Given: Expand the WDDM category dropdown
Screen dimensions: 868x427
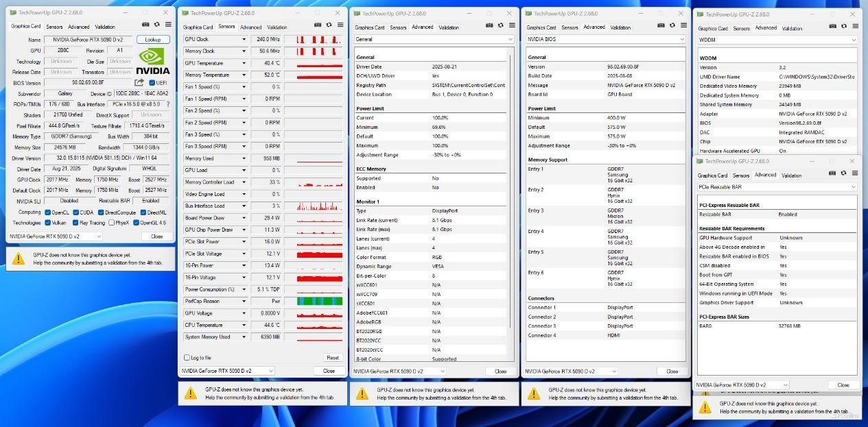Looking at the screenshot, I should pyautogui.click(x=853, y=40).
